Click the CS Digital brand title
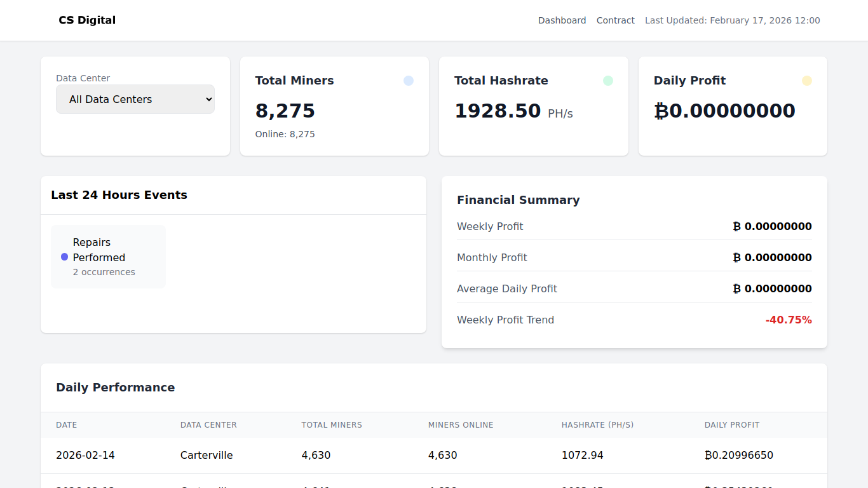Viewport: 868px width, 488px height. (87, 20)
